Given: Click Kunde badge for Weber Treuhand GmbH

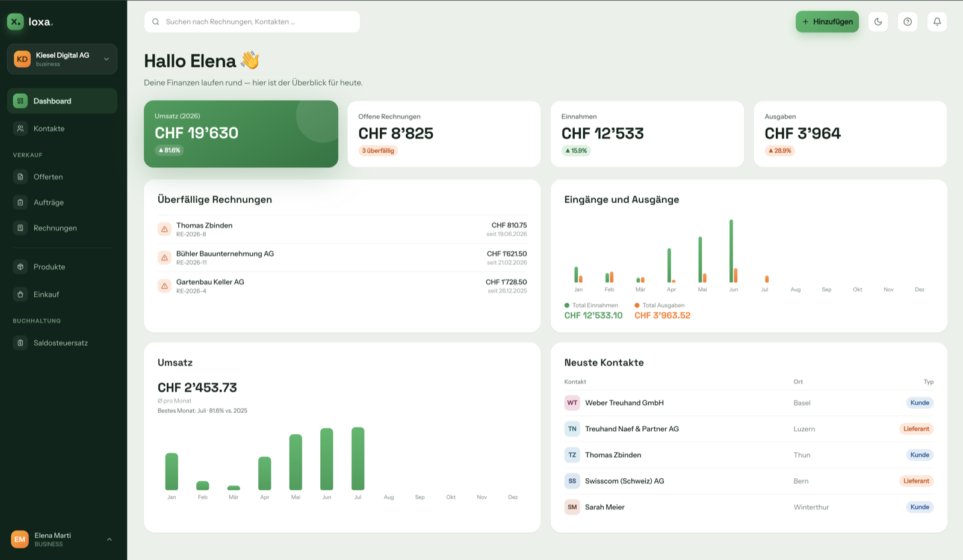Looking at the screenshot, I should 920,403.
